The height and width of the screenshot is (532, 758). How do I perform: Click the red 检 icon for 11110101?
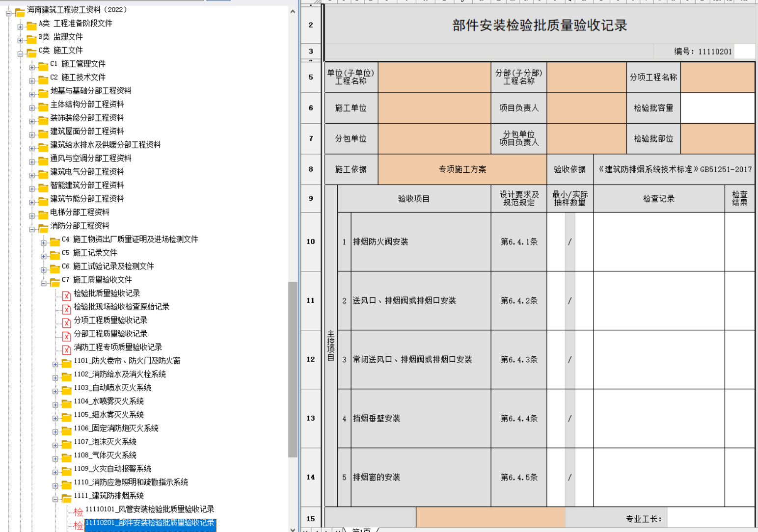pos(79,512)
